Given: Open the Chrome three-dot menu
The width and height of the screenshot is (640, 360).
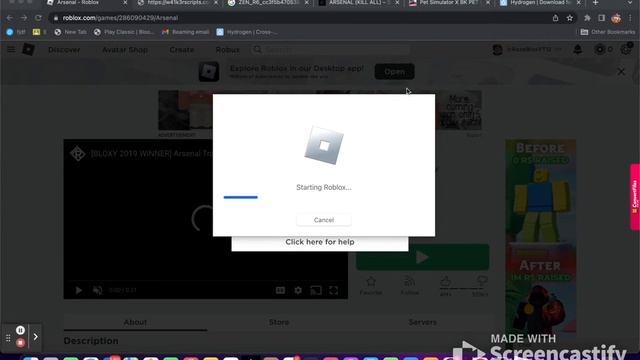Looking at the screenshot, I should point(631,18).
